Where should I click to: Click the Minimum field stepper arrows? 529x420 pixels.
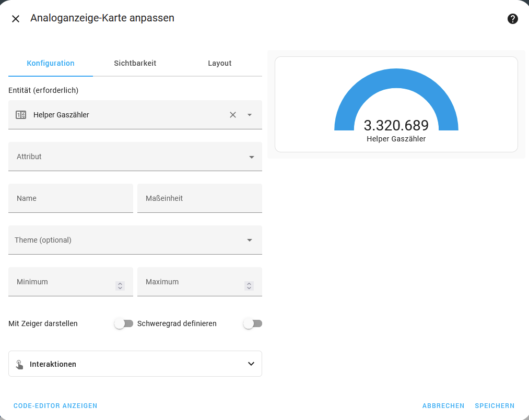point(120,286)
